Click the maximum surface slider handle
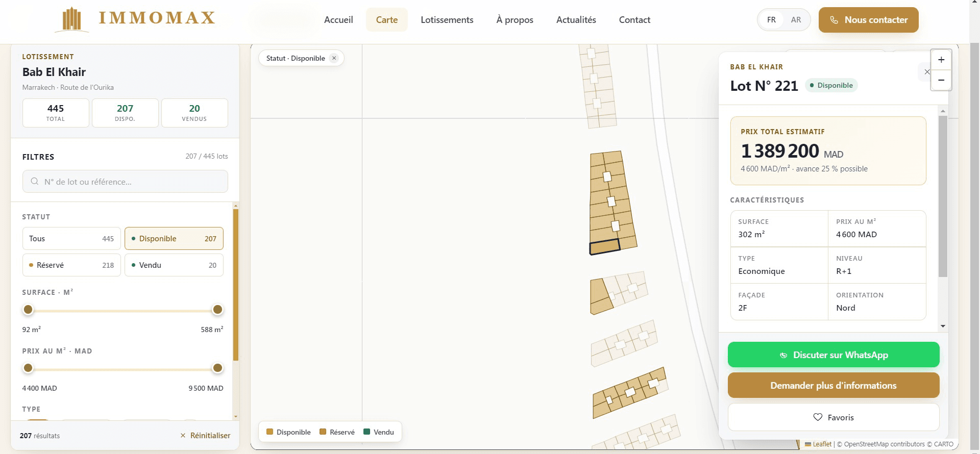The image size is (980, 454). 217,310
